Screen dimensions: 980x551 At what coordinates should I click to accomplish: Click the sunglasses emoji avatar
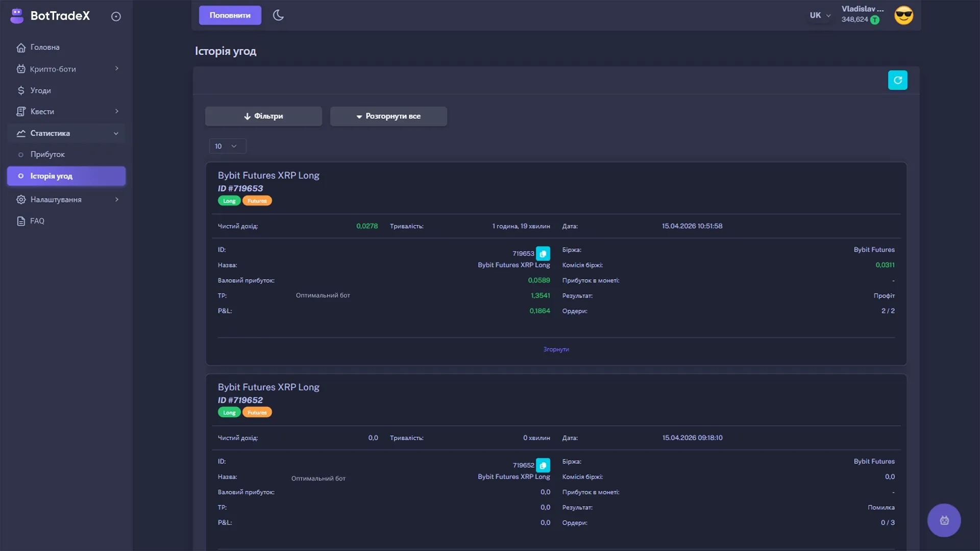point(903,15)
